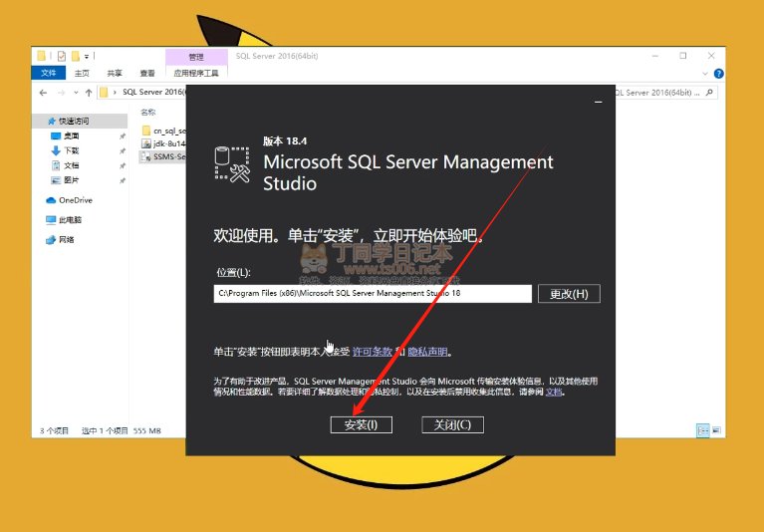
Task: Open the 文件 file menu tab
Action: pyautogui.click(x=49, y=73)
